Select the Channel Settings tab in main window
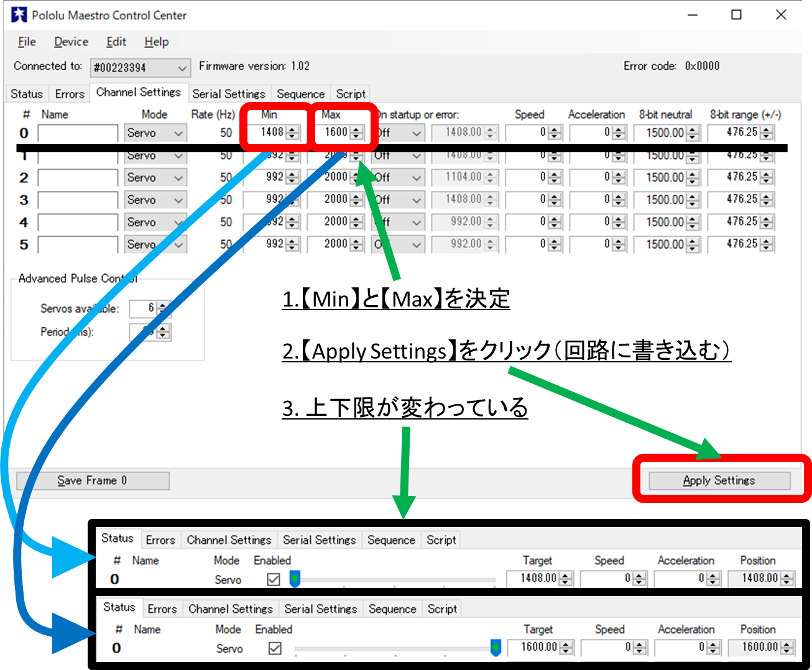The height and width of the screenshot is (670, 812). pos(139,92)
